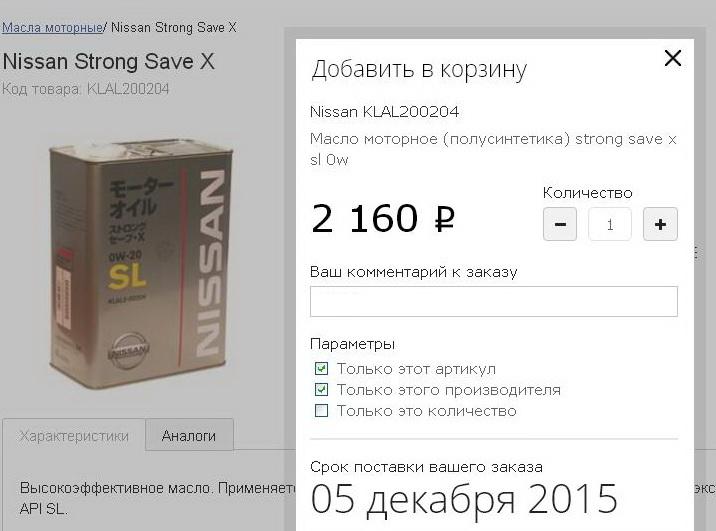Click the Код товара KLAL200204 text
The width and height of the screenshot is (716, 531).
[86, 89]
